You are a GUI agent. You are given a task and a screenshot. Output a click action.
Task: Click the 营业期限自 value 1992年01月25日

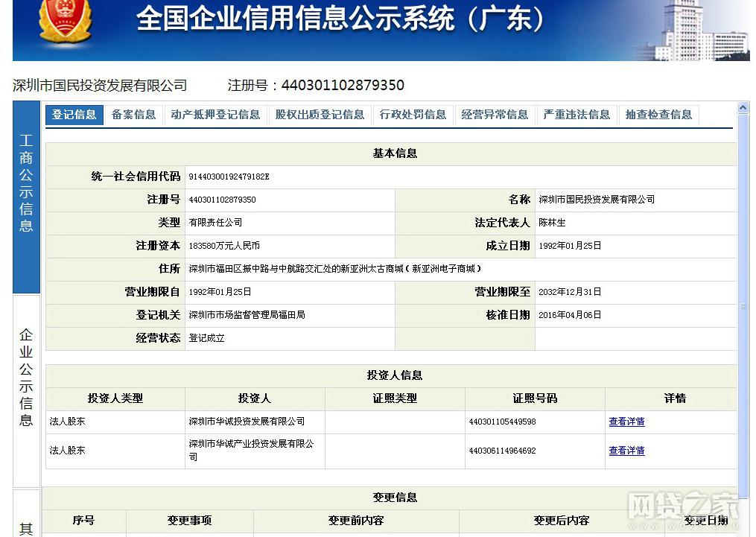pyautogui.click(x=220, y=292)
